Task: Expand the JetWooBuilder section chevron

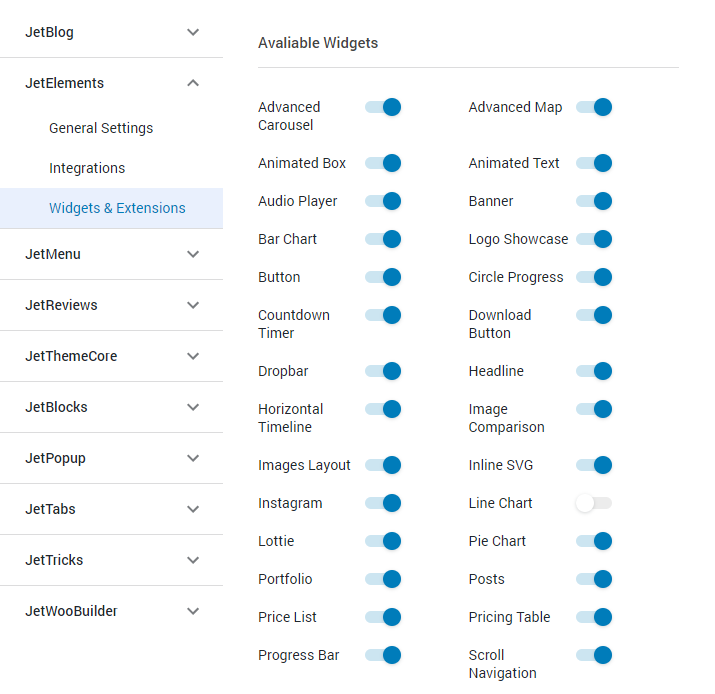Action: click(x=193, y=611)
